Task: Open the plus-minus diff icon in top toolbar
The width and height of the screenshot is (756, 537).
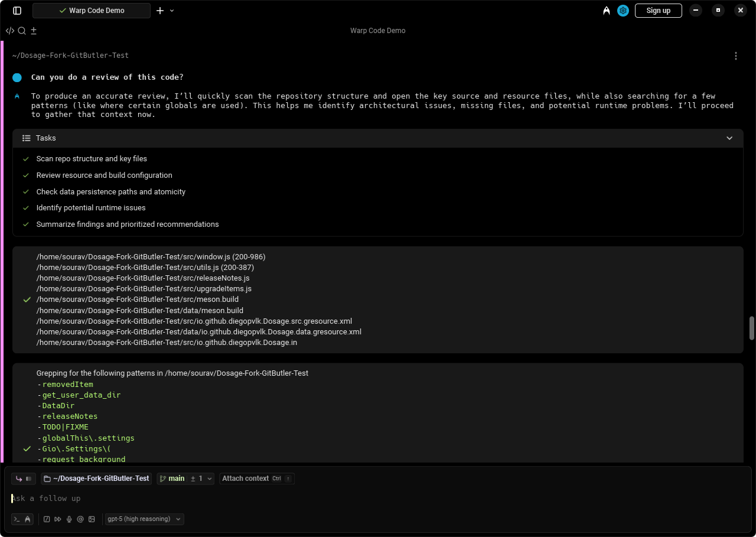Action: click(x=34, y=31)
